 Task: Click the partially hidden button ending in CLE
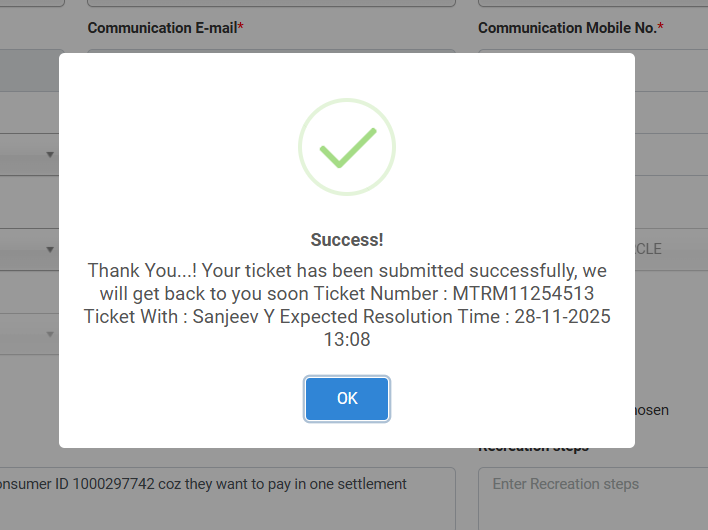(x=648, y=249)
